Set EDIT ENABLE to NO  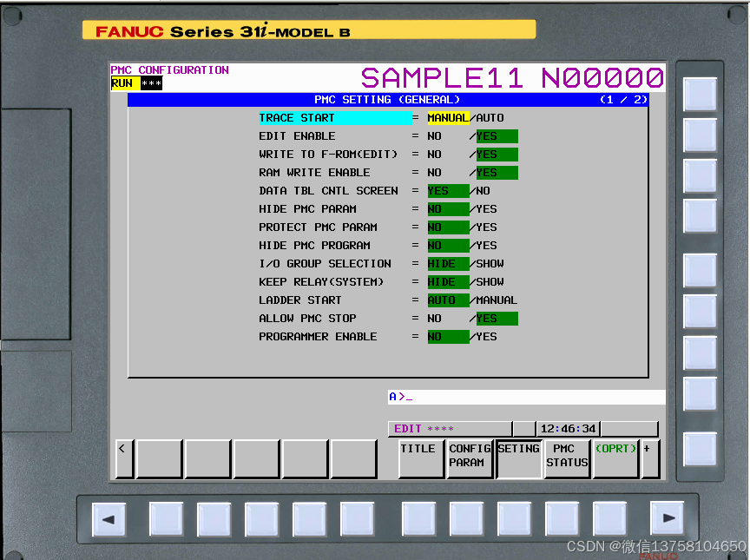click(x=434, y=136)
